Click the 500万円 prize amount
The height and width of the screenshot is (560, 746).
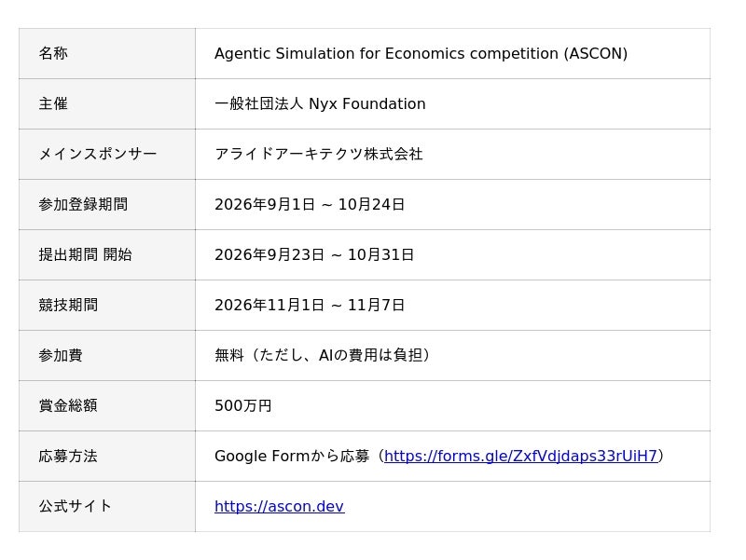pyautogui.click(x=243, y=406)
